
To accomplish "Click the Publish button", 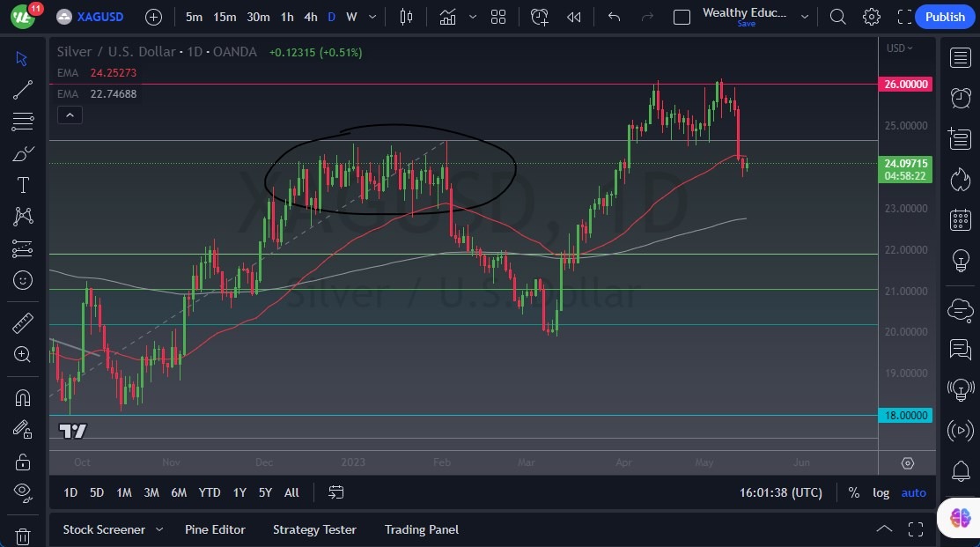I will coord(945,17).
